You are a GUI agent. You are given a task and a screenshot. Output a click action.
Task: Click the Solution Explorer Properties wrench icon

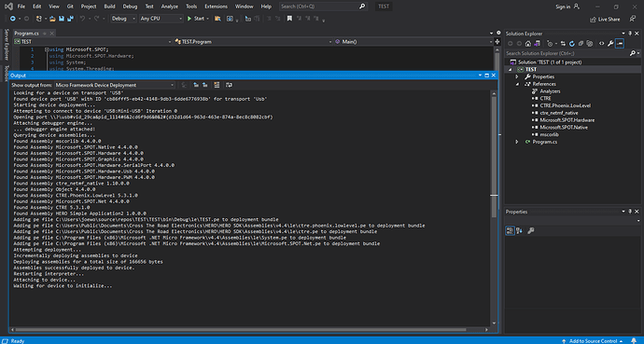pyautogui.click(x=610, y=44)
